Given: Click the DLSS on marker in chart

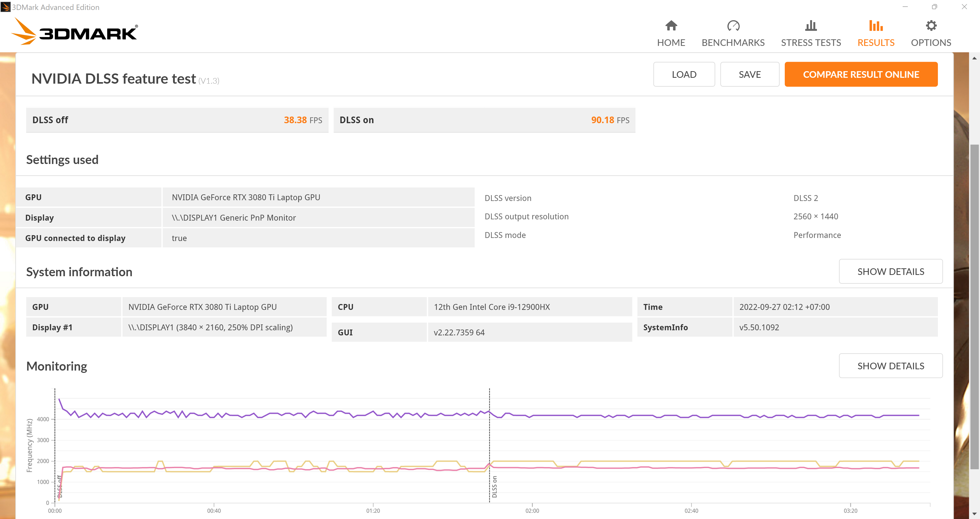Looking at the screenshot, I should tap(494, 487).
